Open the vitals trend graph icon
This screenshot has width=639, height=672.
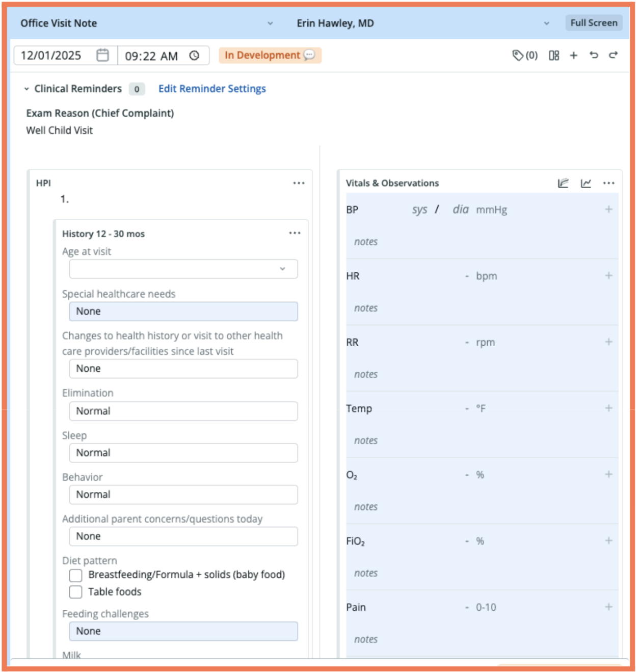click(x=586, y=183)
